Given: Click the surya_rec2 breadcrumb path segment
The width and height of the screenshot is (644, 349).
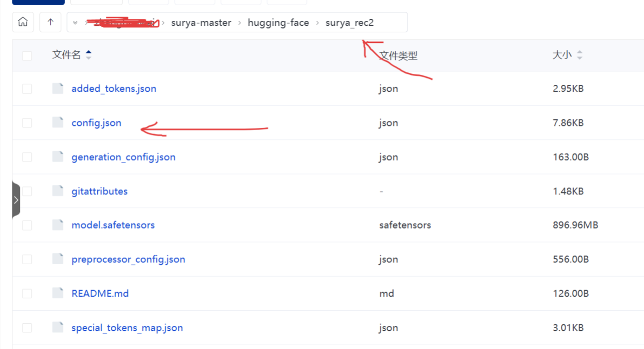Looking at the screenshot, I should pos(349,22).
